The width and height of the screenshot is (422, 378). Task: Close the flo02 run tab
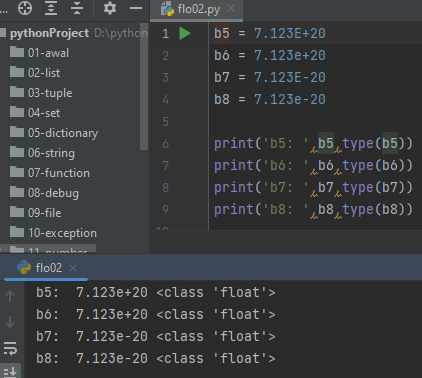click(x=73, y=268)
